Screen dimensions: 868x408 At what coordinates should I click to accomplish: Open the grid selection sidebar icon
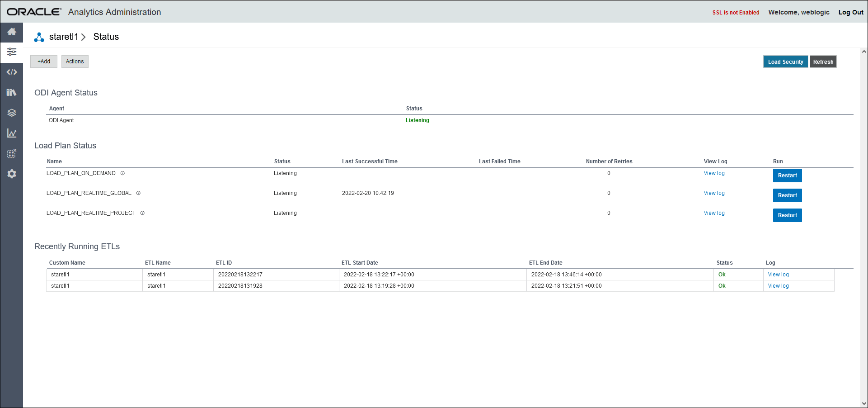coord(12,153)
